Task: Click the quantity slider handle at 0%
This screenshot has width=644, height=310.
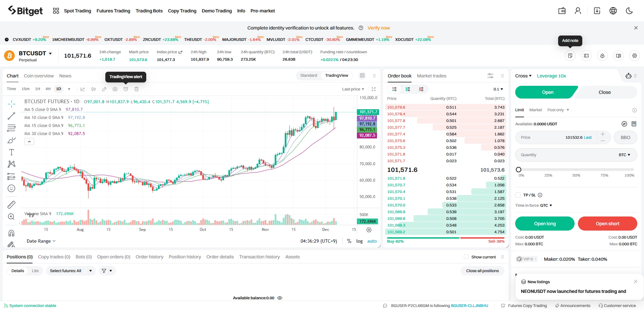Action: point(519,170)
